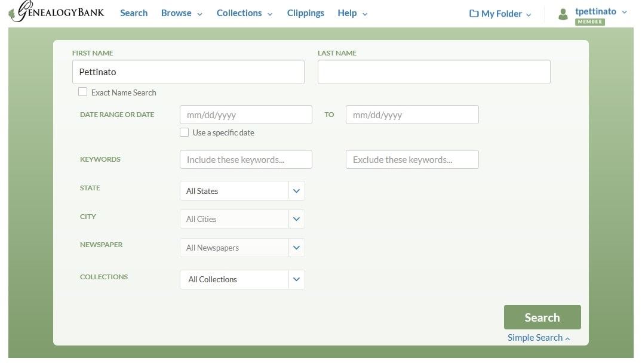Click the user profile avatar icon
This screenshot has height=364, width=642.
[563, 14]
